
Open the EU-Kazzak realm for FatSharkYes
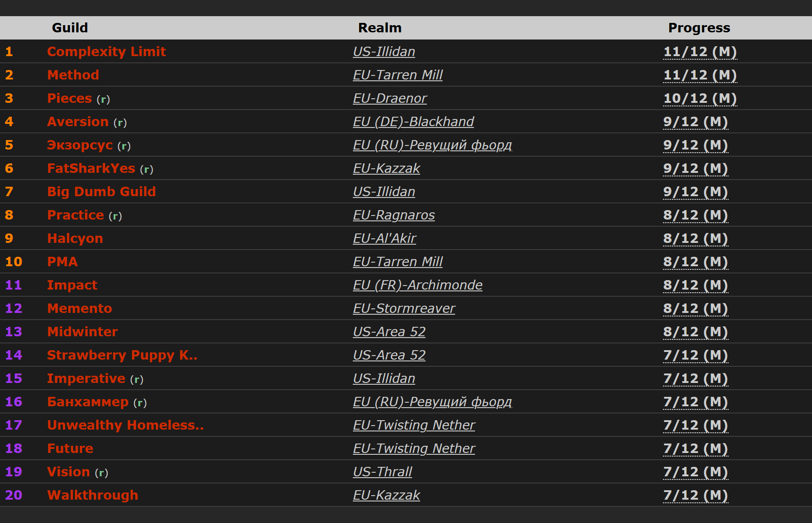point(386,168)
